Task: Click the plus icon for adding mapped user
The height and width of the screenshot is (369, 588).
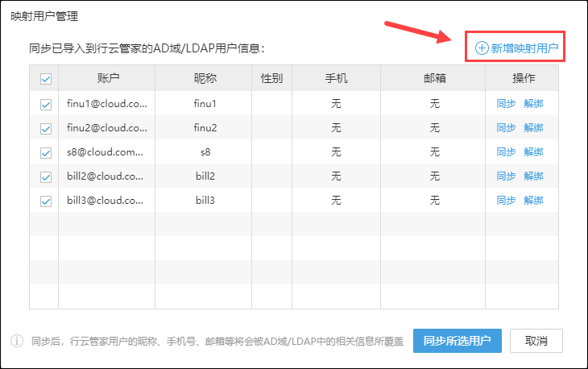Action: tap(482, 48)
